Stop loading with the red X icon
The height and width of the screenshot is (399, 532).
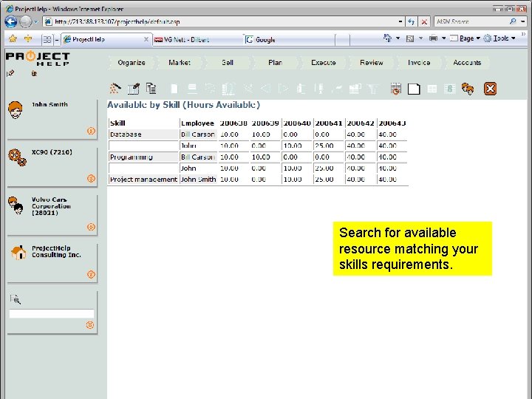coord(424,22)
